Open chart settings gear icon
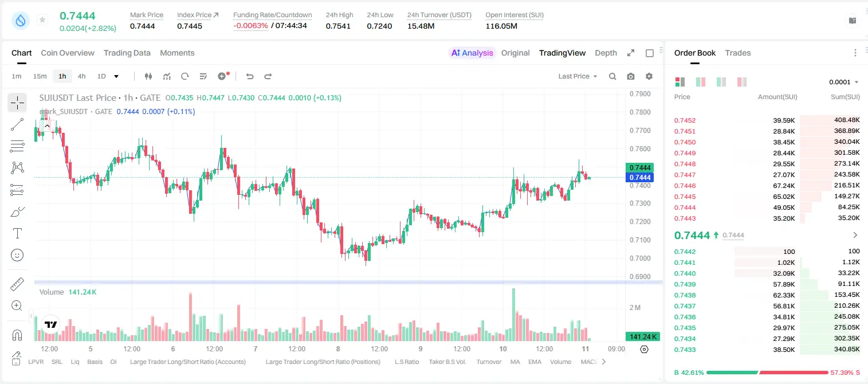Image resolution: width=868 pixels, height=384 pixels. pyautogui.click(x=649, y=76)
